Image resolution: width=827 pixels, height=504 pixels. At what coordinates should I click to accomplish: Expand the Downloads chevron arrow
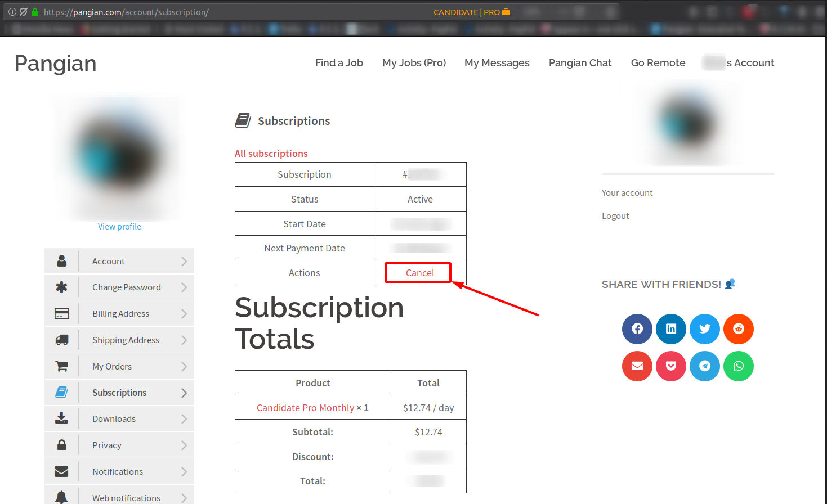184,419
